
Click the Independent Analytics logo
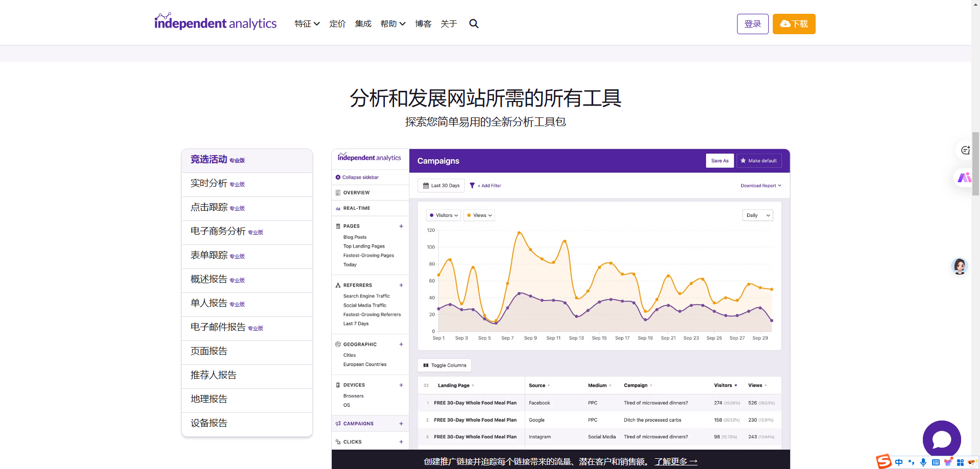[x=215, y=22]
